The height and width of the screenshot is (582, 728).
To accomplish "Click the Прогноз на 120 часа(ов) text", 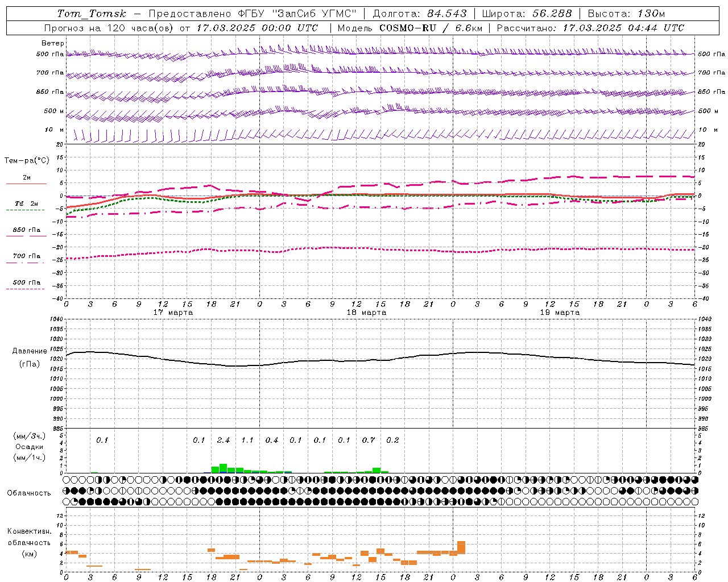I will [x=109, y=28].
